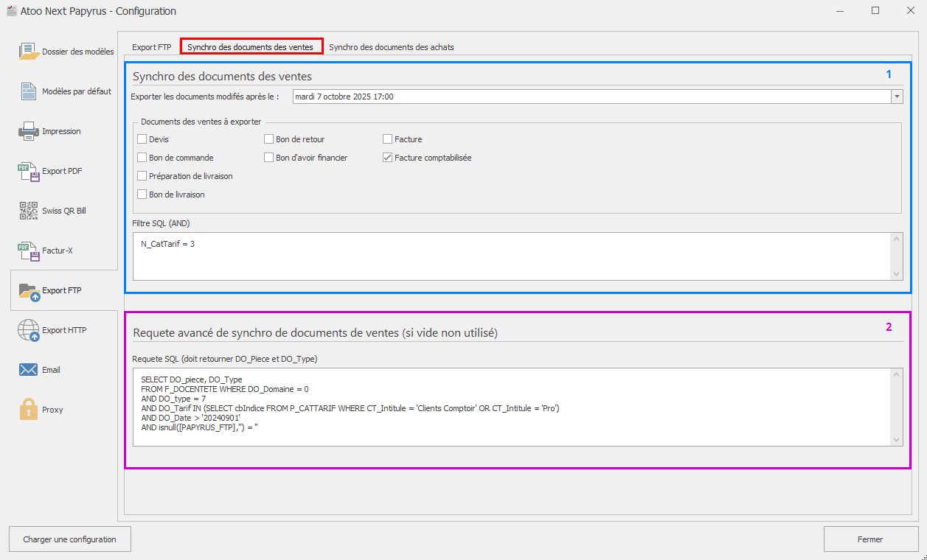Image resolution: width=927 pixels, height=560 pixels.
Task: Tick the Bon de commande checkbox
Action: [142, 158]
